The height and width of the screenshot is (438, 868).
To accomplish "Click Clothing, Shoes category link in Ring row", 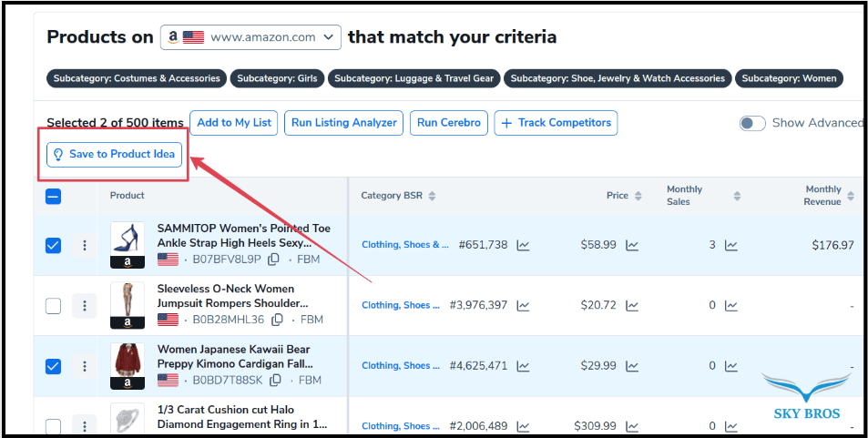I will click(401, 426).
